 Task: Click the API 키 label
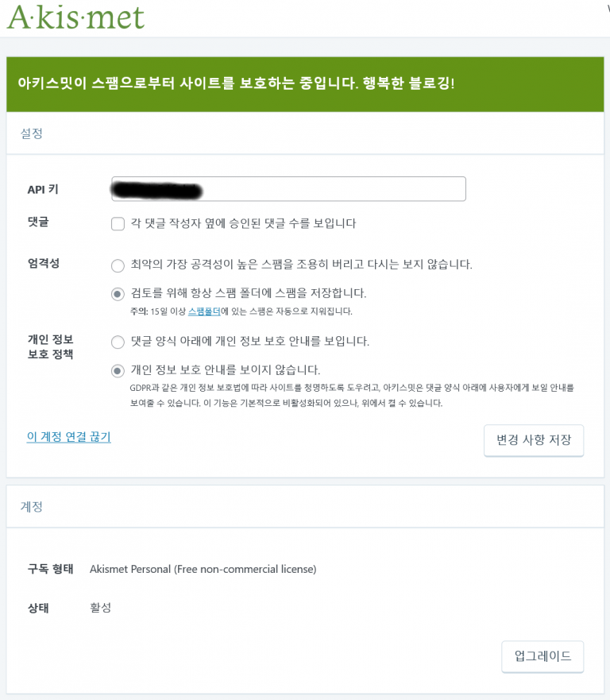43,189
